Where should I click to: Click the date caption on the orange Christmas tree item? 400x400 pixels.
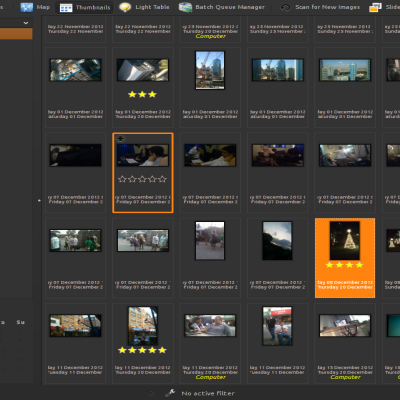345,285
